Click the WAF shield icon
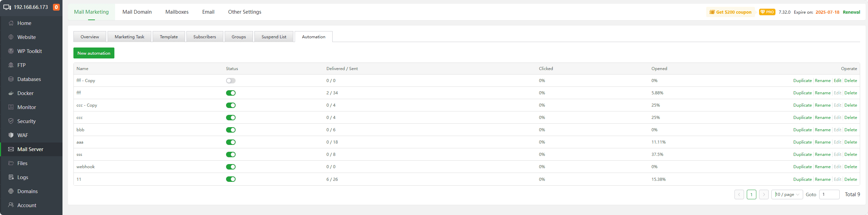 pos(11,135)
